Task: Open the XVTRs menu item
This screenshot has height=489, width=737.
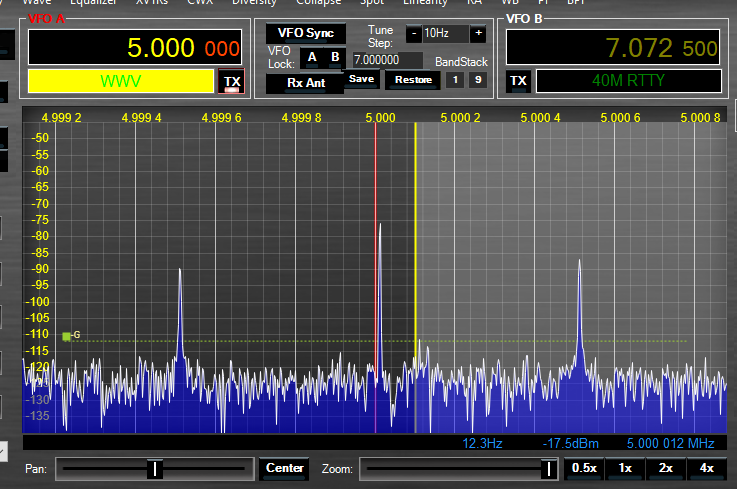Action: click(152, 2)
